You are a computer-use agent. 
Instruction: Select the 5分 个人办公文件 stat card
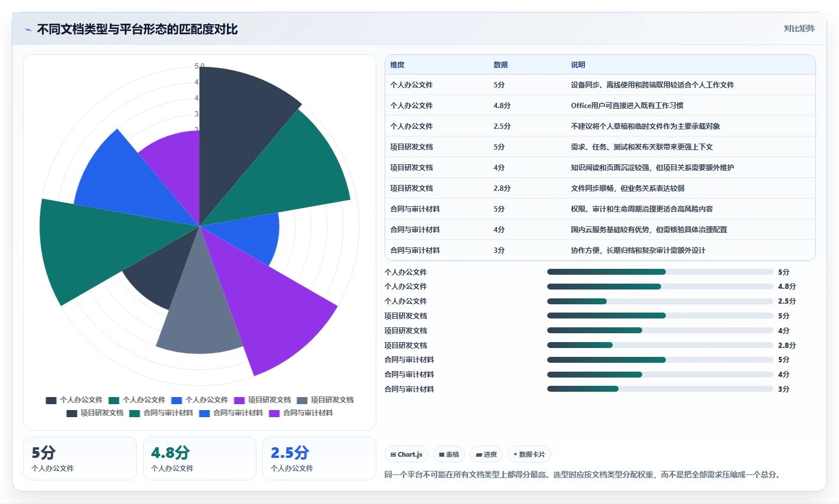pos(80,459)
